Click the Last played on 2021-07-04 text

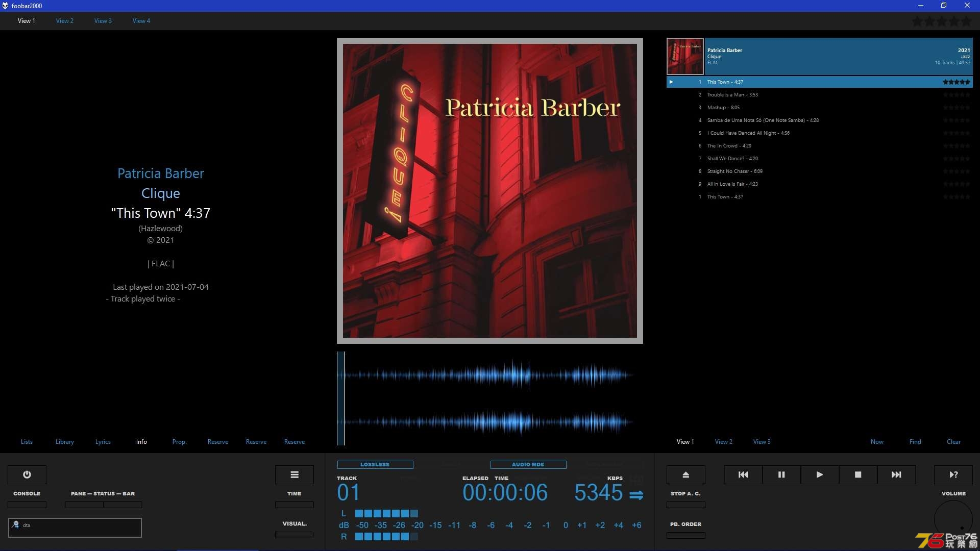[x=161, y=287]
